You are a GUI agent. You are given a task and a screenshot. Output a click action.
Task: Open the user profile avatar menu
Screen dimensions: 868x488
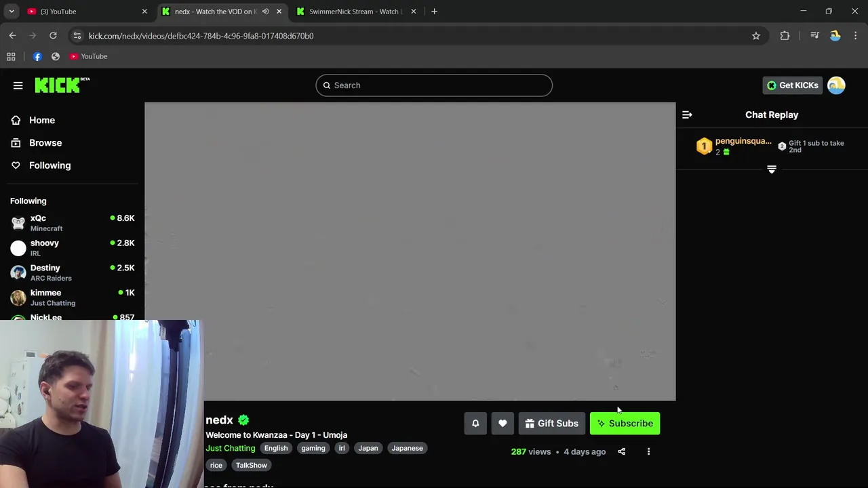[836, 85]
